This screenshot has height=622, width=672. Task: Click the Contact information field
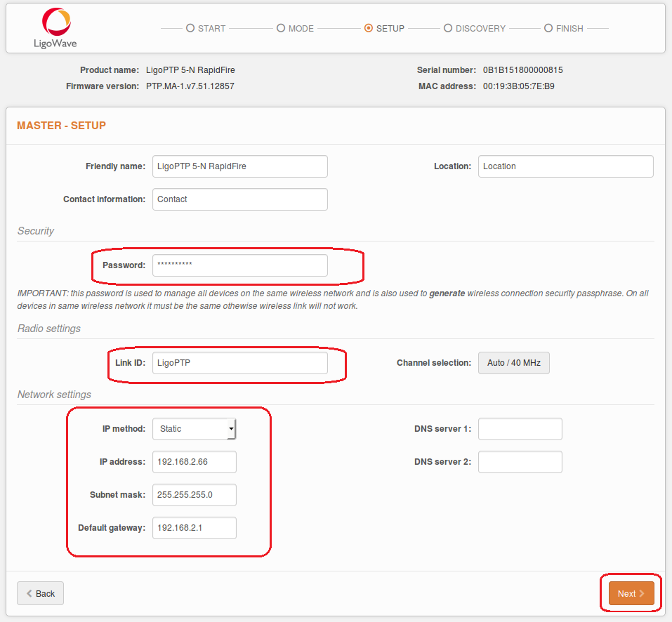240,199
